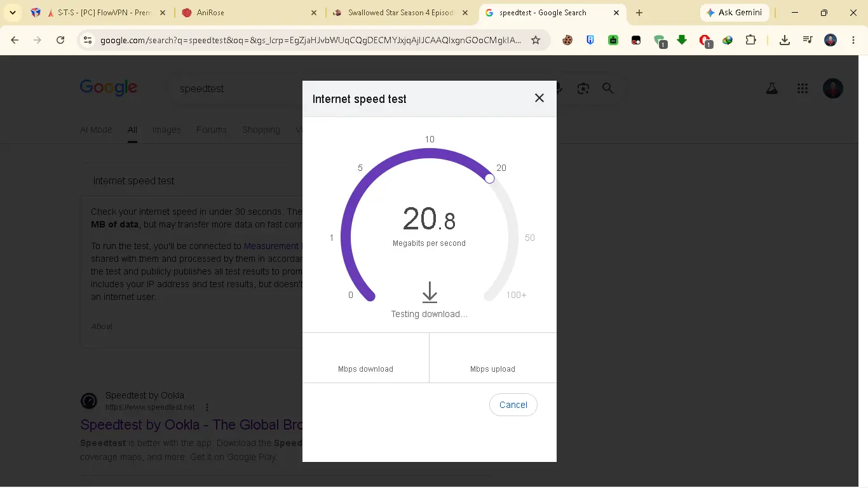Switch to AI Mode results
Screen dimensions: 868x488
click(x=96, y=130)
